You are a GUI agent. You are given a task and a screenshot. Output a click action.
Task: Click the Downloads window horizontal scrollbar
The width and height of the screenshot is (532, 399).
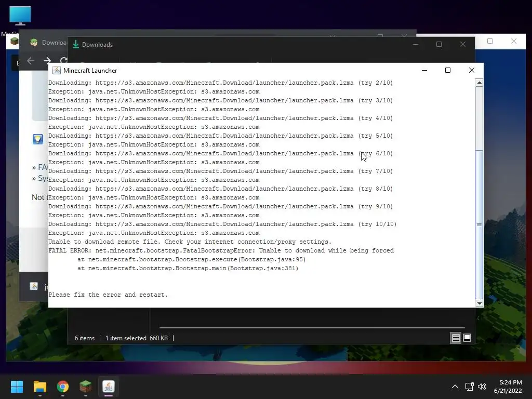point(312,328)
